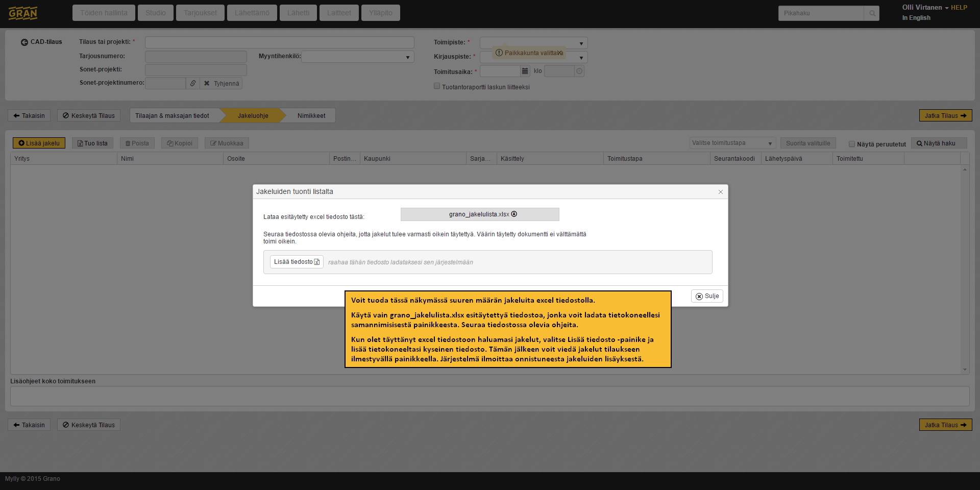980x490 pixels.
Task: Download grano_jakelulista.xlsx template file
Action: point(480,214)
